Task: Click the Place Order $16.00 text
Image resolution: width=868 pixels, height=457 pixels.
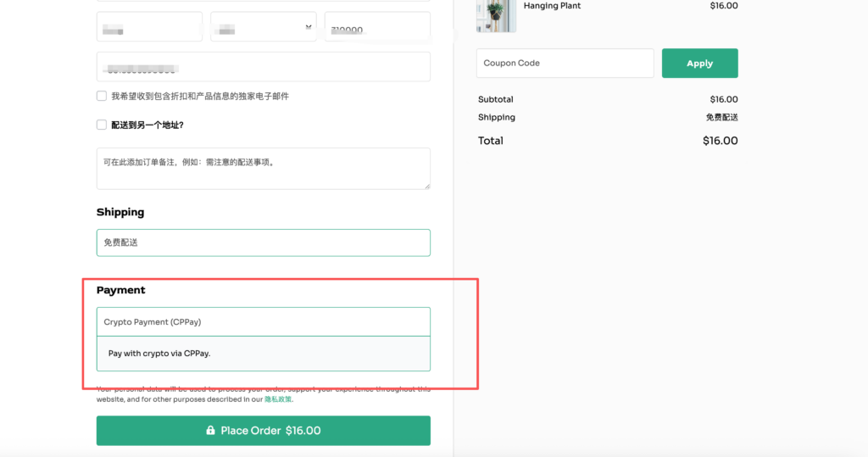Action: (x=270, y=431)
